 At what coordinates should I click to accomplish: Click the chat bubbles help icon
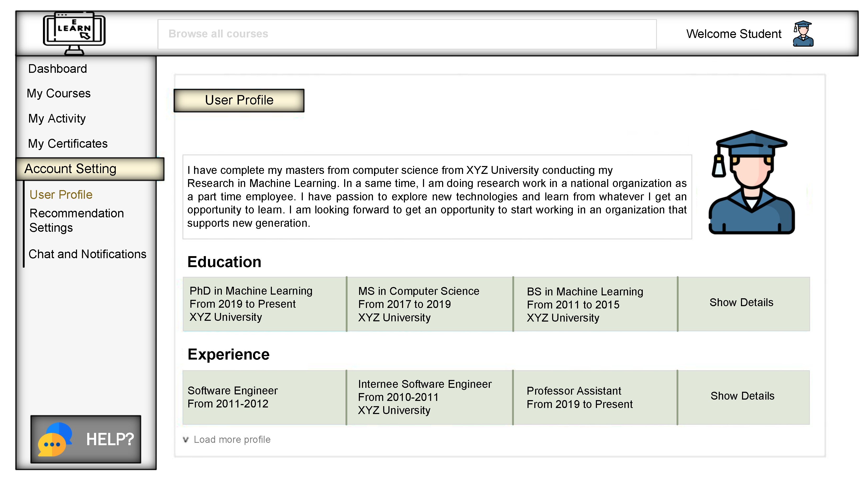[x=54, y=439]
